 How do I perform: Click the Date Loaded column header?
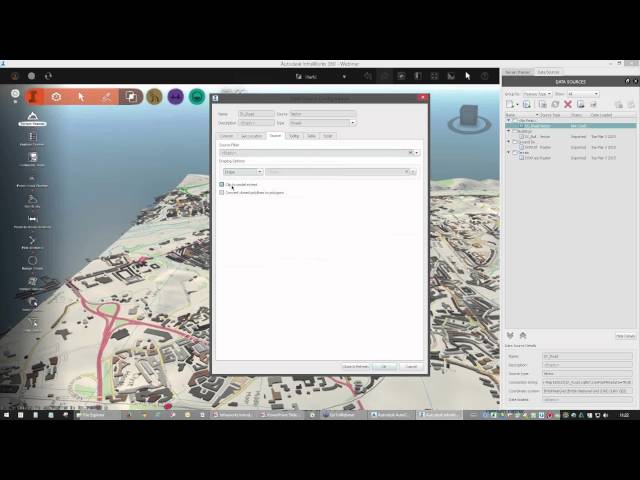click(x=601, y=115)
